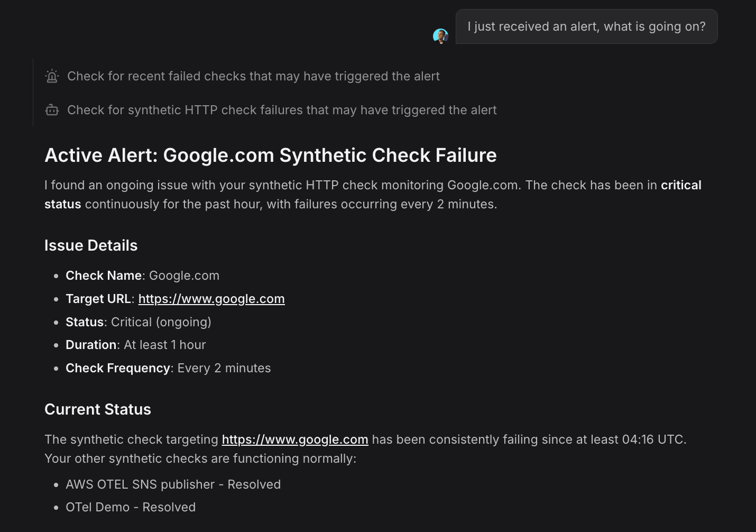Click the "Active Alert: Google.com Synthetic Check Failure" heading
Screen dimensions: 756x532
pyautogui.click(x=271, y=155)
